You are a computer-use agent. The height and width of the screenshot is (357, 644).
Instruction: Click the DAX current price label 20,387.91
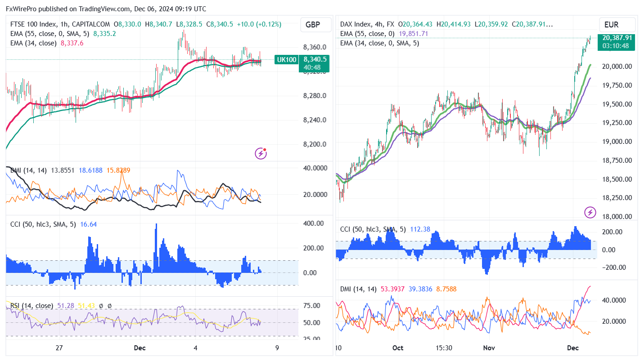(x=616, y=38)
